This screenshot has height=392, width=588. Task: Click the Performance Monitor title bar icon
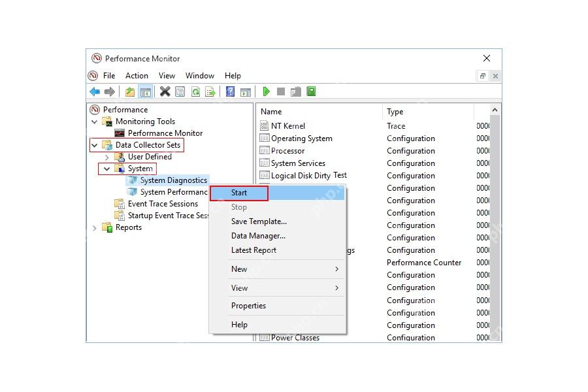coord(97,58)
